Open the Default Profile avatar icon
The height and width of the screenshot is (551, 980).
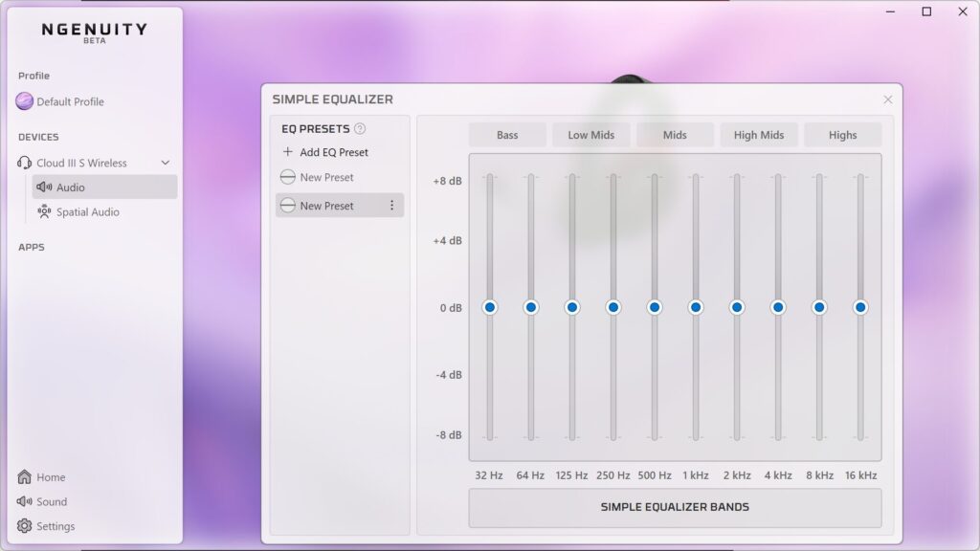click(x=22, y=100)
